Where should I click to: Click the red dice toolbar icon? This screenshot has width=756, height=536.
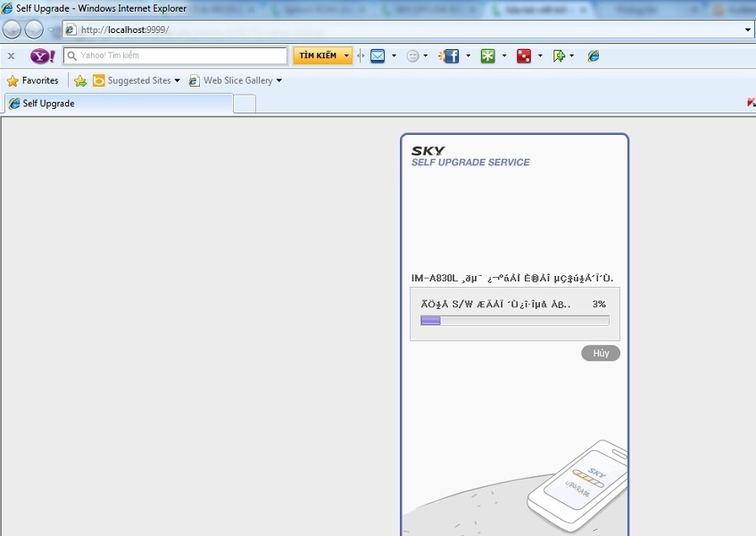[524, 56]
